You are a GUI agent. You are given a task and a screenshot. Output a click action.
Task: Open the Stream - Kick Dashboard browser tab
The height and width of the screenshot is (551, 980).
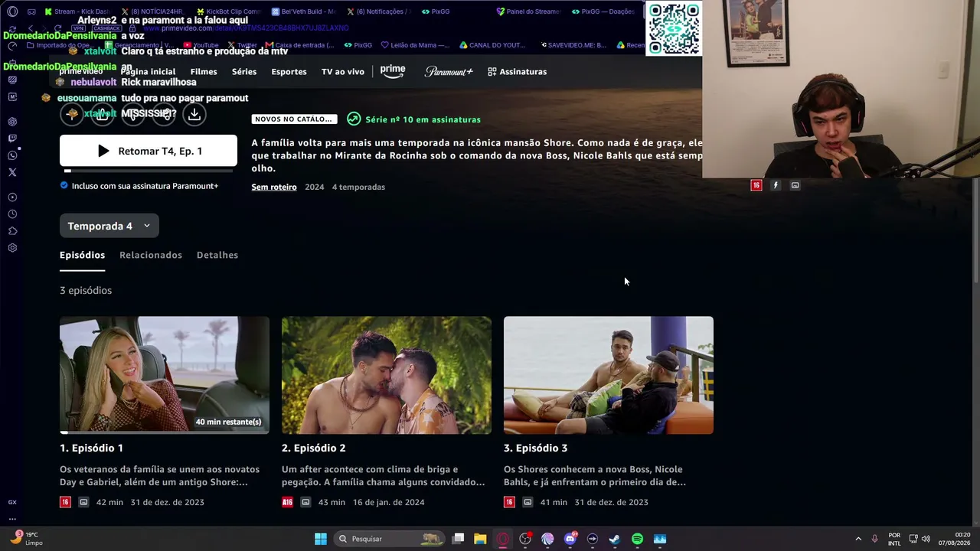pyautogui.click(x=77, y=11)
